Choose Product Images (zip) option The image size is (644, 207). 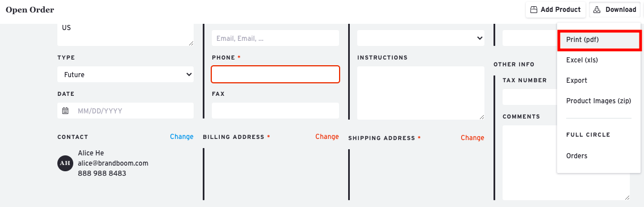click(x=599, y=101)
